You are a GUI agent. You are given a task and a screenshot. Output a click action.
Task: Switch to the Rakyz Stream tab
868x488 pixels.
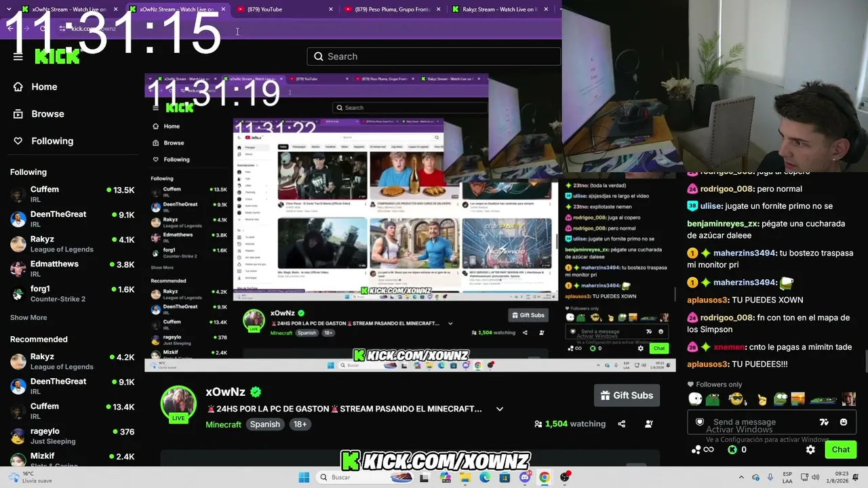(x=500, y=9)
